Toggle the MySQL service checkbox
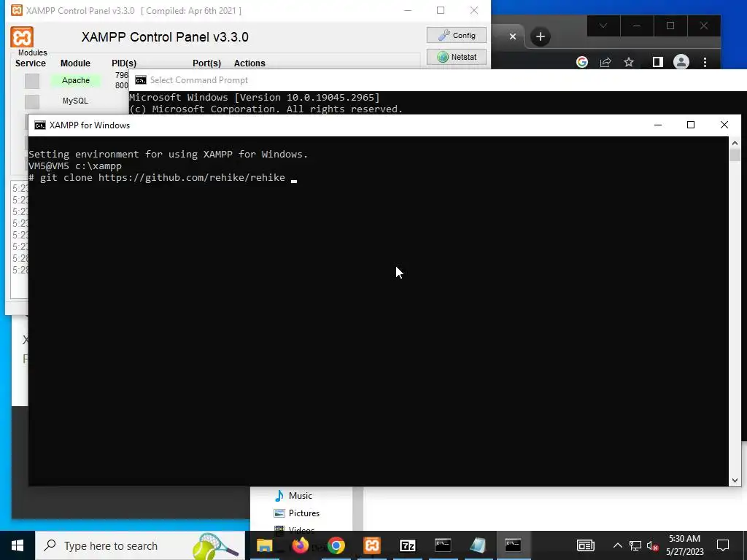Image resolution: width=747 pixels, height=560 pixels. (x=32, y=101)
